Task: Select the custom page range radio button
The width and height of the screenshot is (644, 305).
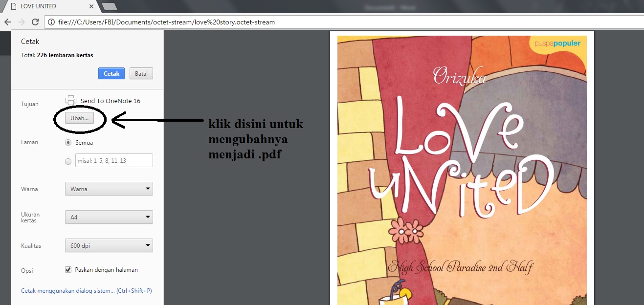Action: tap(68, 161)
